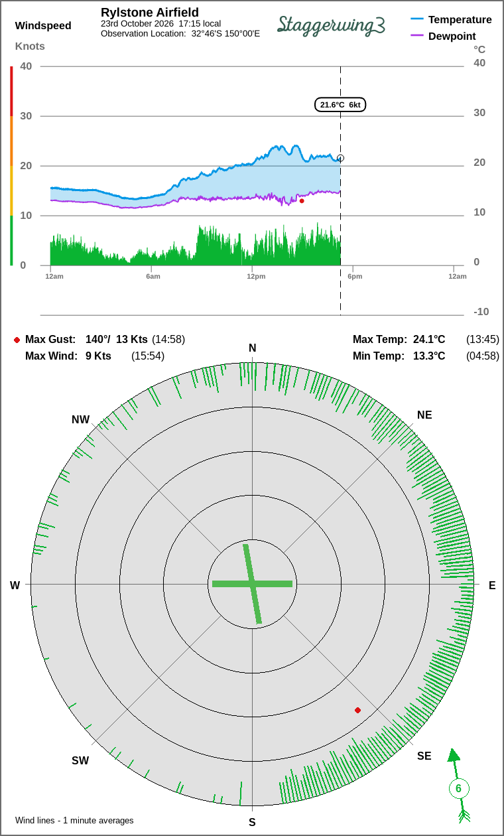Click the current reading circle marker on graph

click(x=341, y=159)
